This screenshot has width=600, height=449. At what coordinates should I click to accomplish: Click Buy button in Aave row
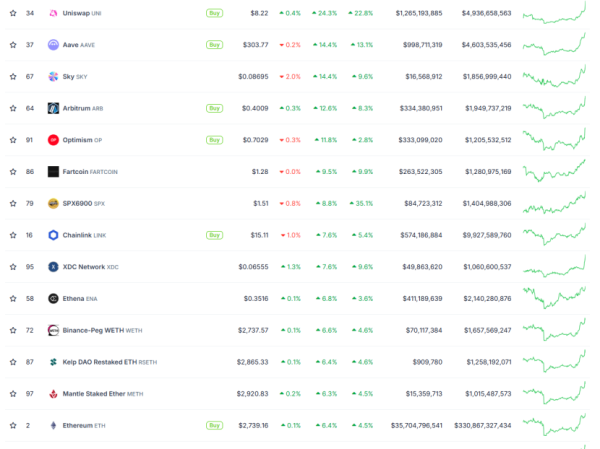click(x=214, y=45)
